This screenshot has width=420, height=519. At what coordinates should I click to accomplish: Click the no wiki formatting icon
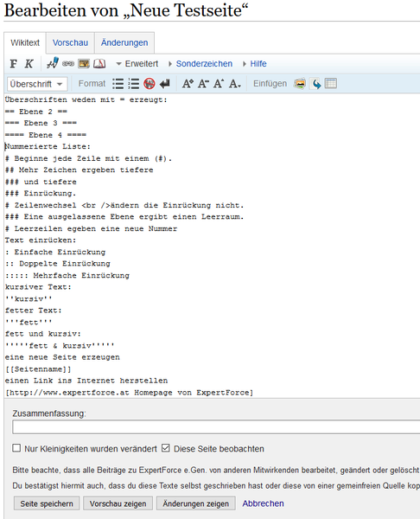(150, 84)
